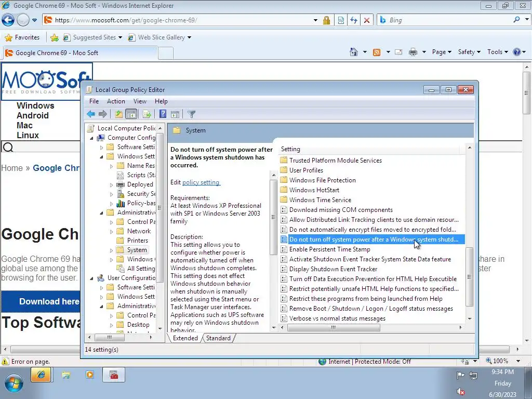Click the Up one level folder icon
The width and height of the screenshot is (532, 399).
click(118, 114)
